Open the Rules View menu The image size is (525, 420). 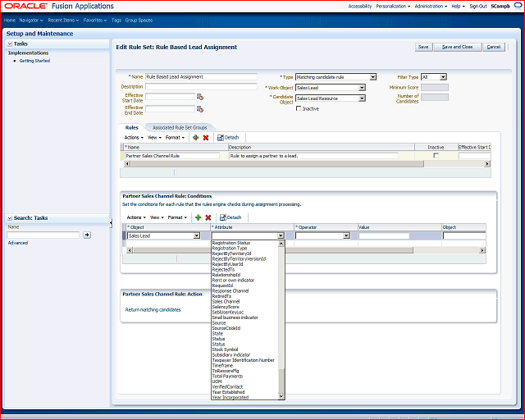[x=154, y=138]
